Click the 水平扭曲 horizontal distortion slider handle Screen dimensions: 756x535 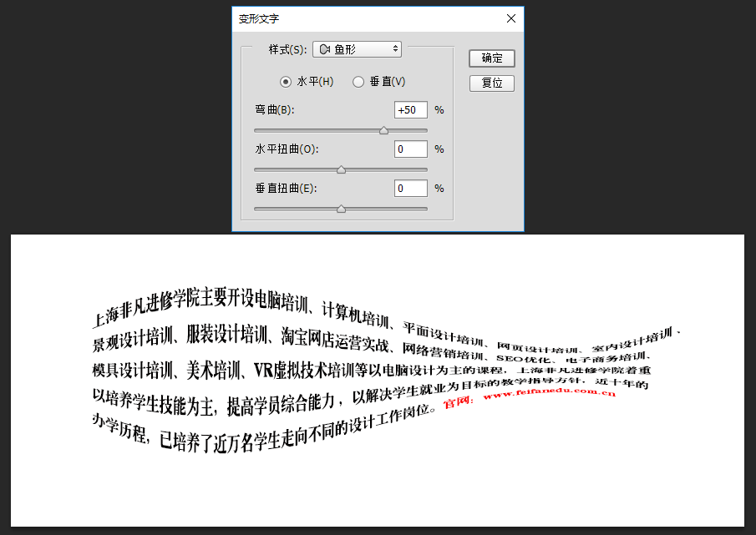[341, 169]
